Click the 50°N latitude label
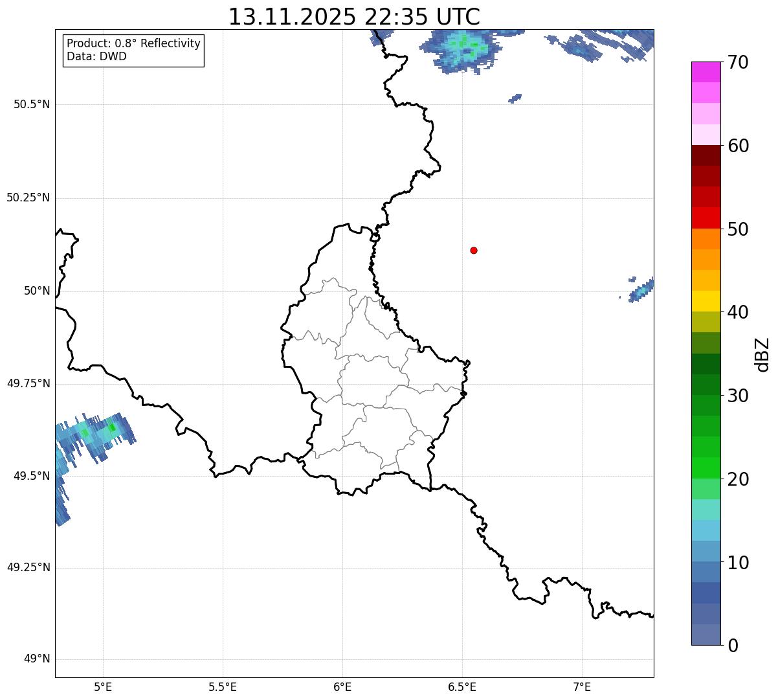 (x=37, y=291)
